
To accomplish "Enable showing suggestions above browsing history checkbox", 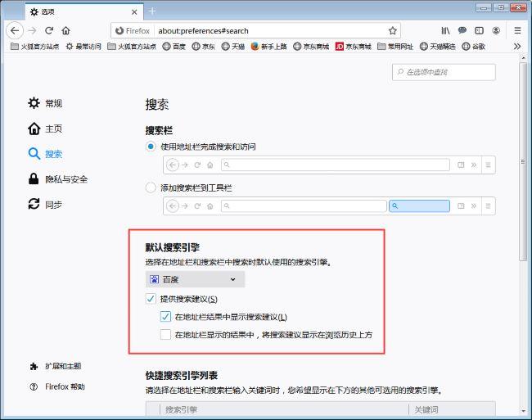I will pyautogui.click(x=166, y=335).
